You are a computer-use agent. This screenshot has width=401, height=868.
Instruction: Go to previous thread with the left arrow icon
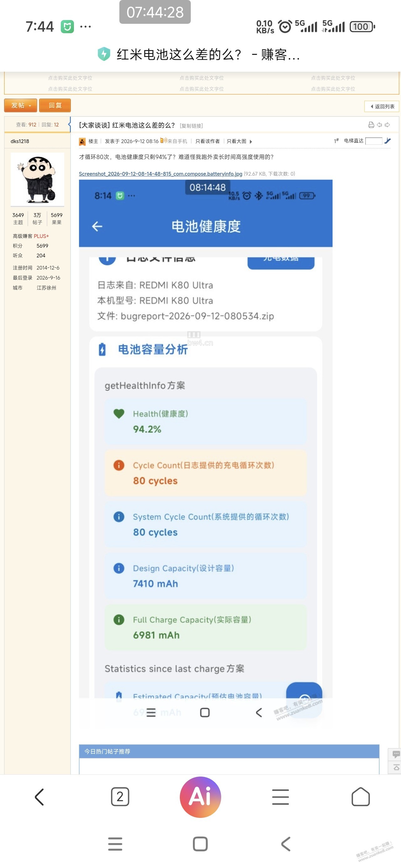pos(379,125)
